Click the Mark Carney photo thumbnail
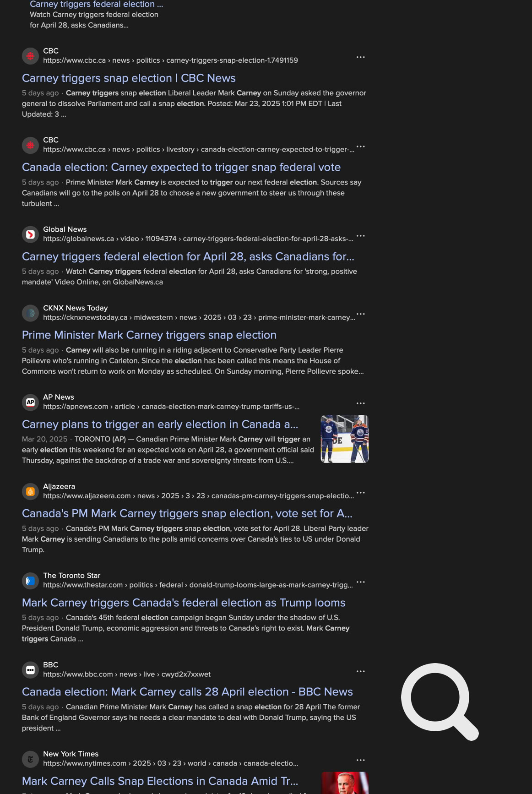 click(345, 783)
